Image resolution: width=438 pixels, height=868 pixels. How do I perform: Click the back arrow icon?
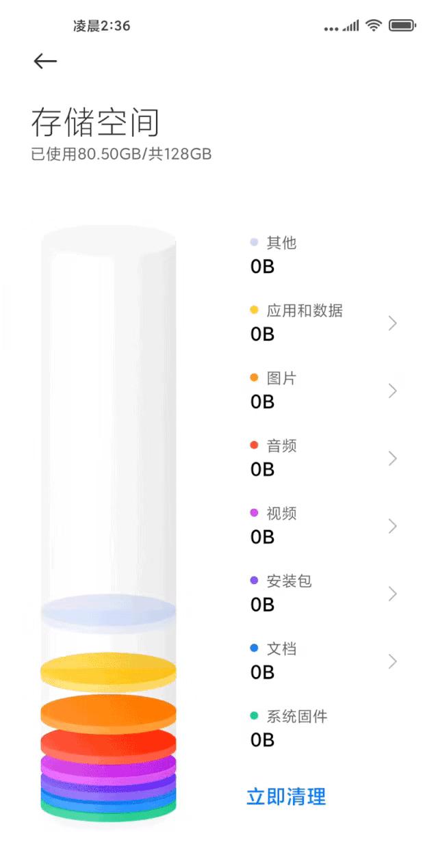click(x=45, y=61)
